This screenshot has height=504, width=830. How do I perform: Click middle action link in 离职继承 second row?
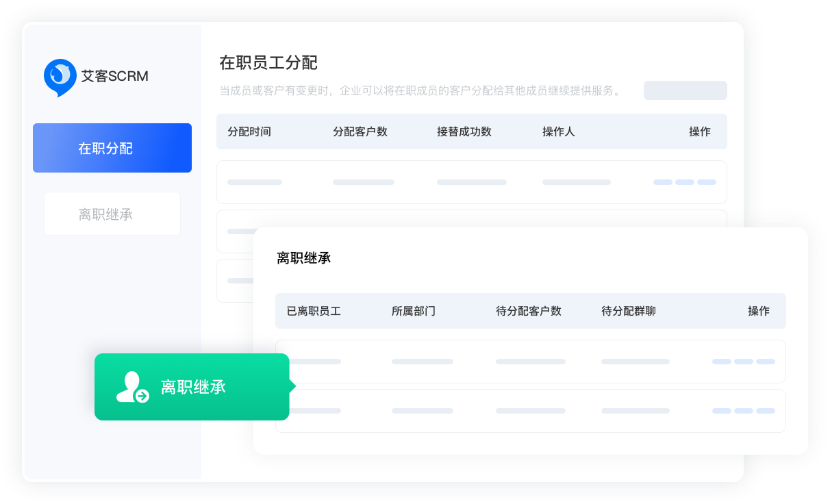coord(743,411)
